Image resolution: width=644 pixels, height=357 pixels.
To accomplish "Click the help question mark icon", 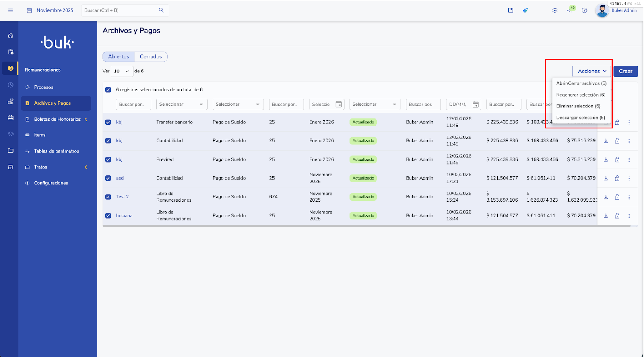I will (584, 10).
